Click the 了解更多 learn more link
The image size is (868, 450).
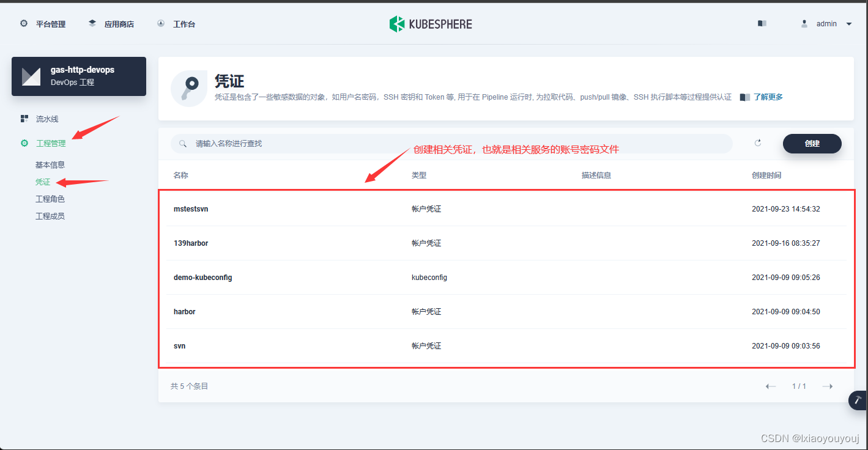coord(768,97)
